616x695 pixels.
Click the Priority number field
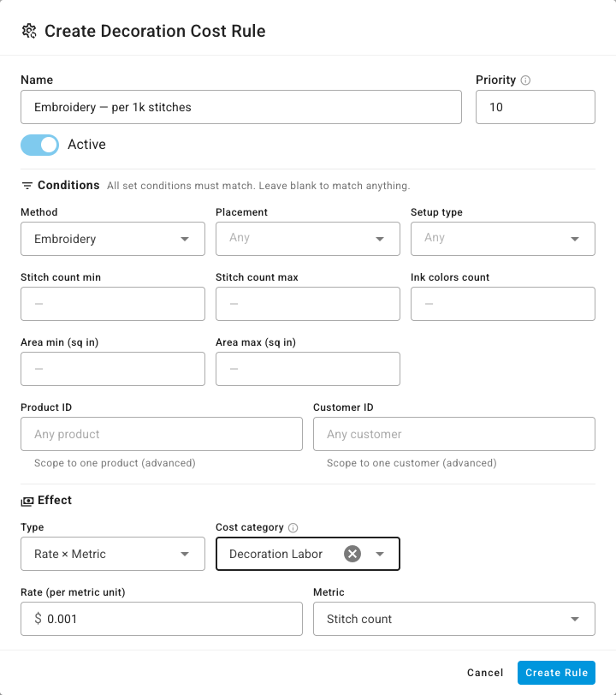click(536, 107)
